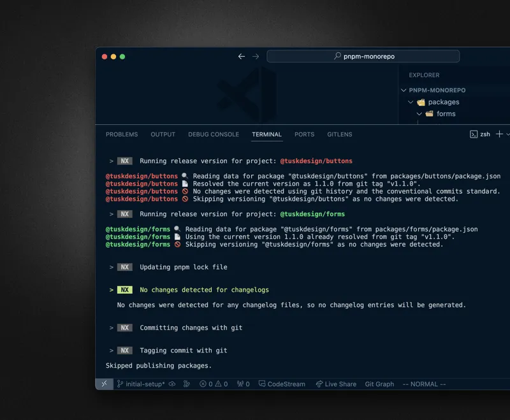The width and height of the screenshot is (510, 420).
Task: Click the Output panel tab
Action: click(163, 134)
